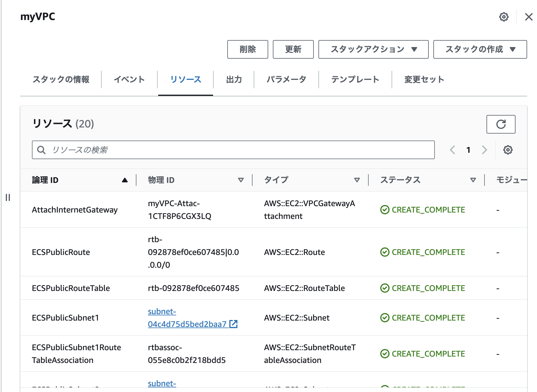Image resolution: width=537 pixels, height=392 pixels.
Task: Switch to the テンプレート tab
Action: coord(356,79)
